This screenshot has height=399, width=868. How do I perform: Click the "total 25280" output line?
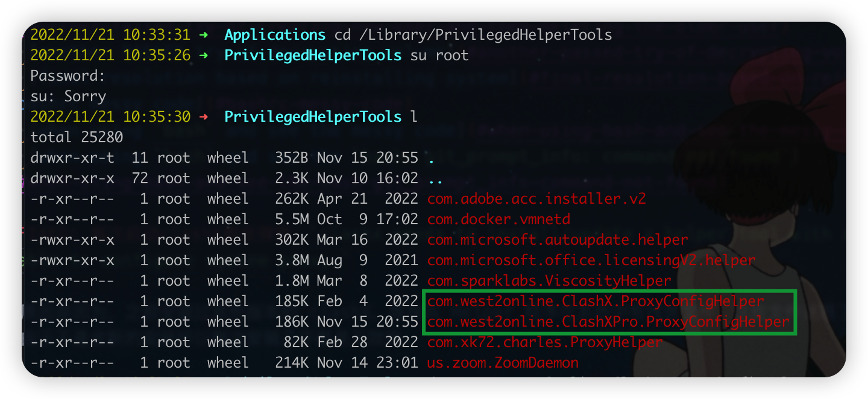pyautogui.click(x=77, y=137)
